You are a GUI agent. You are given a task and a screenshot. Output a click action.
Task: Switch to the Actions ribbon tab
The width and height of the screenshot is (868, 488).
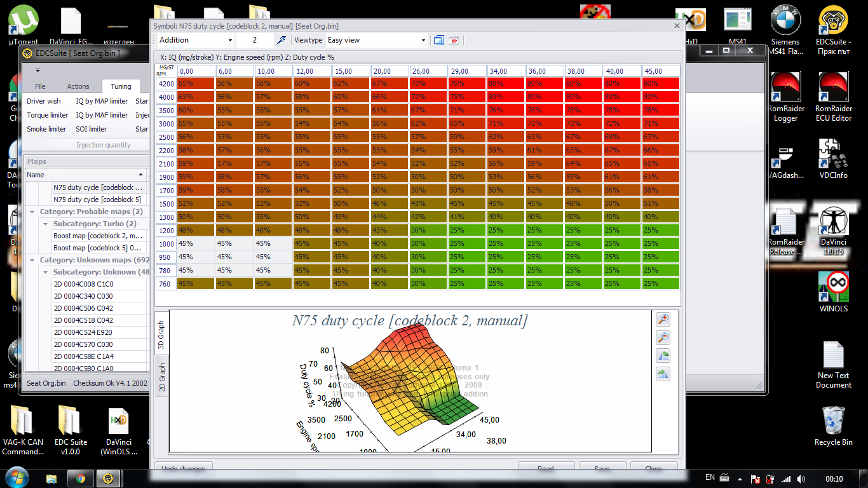pos(78,86)
